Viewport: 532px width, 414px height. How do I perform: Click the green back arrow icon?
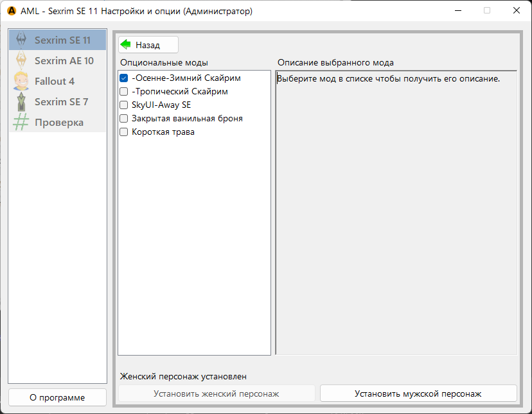pyautogui.click(x=126, y=45)
